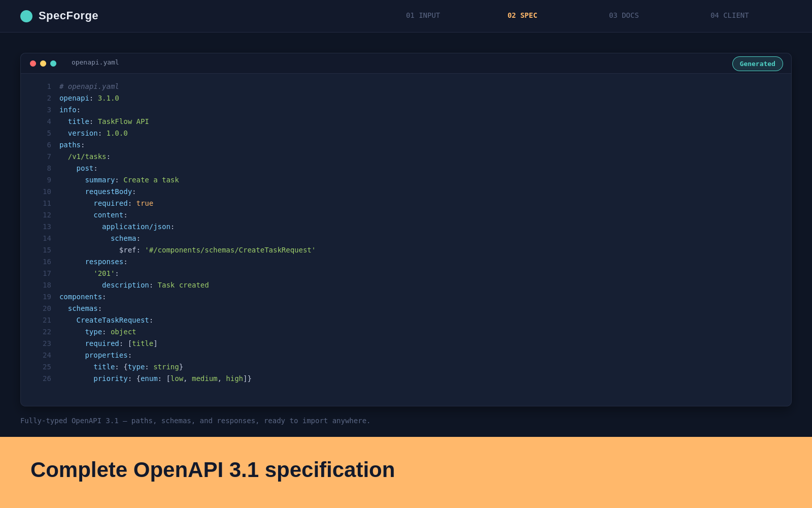
Task: Click the 'Fully-typed OpenAPI 3.1' caption
Action: coord(195,421)
